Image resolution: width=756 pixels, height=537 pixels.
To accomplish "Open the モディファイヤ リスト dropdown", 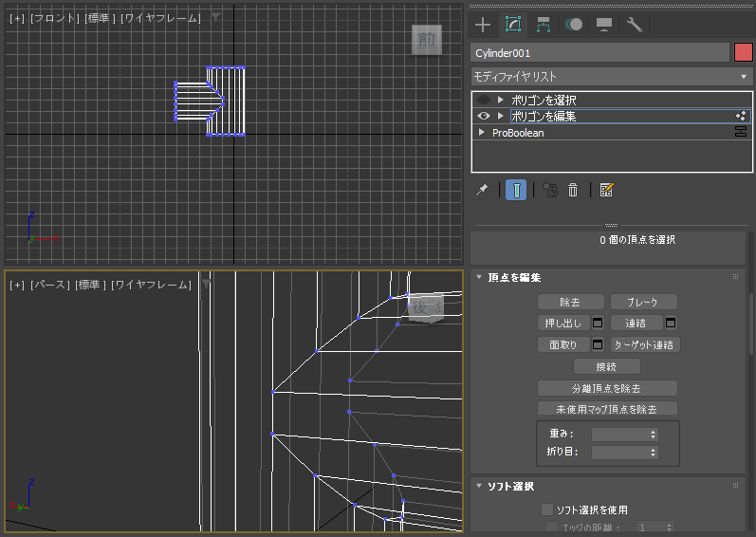I will point(612,77).
